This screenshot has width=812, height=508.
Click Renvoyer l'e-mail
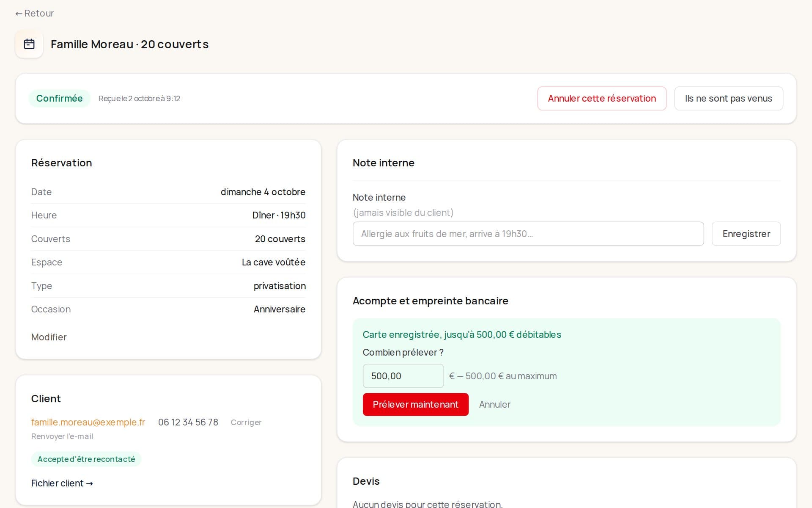click(62, 436)
